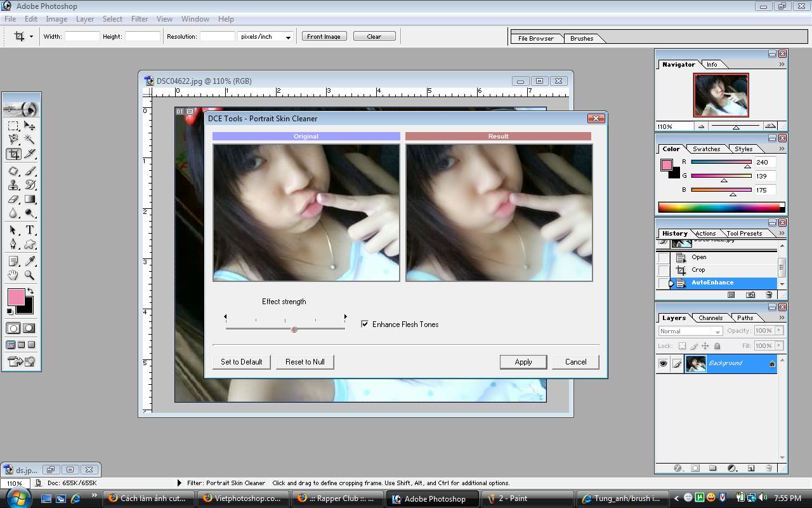812x508 pixels.
Task: Select the Blur tool
Action: tap(13, 213)
